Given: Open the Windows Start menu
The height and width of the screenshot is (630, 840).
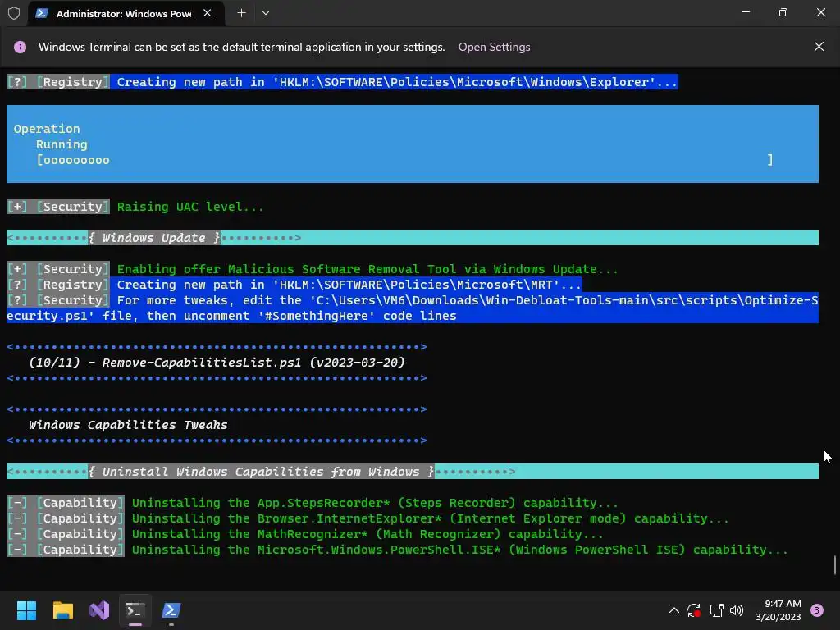Looking at the screenshot, I should click(x=26, y=610).
